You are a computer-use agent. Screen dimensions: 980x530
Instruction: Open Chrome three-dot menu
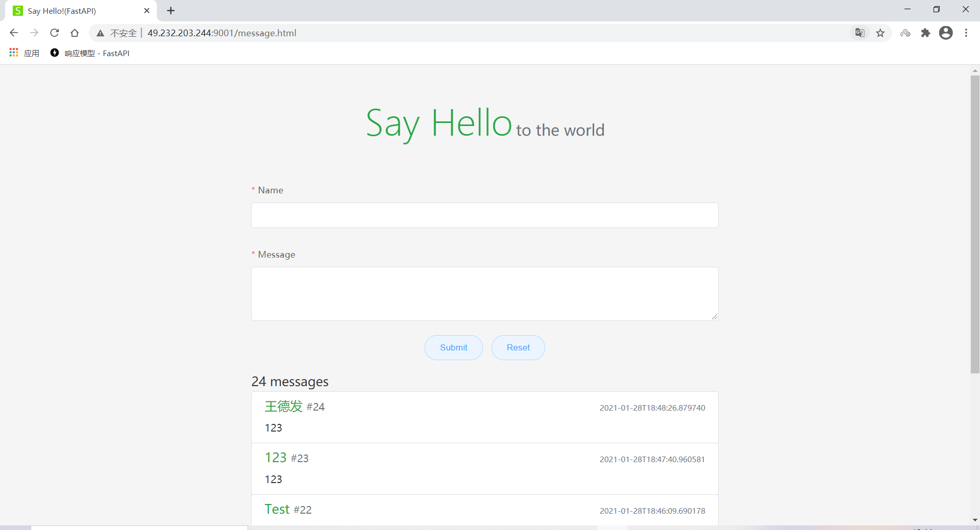click(x=966, y=33)
